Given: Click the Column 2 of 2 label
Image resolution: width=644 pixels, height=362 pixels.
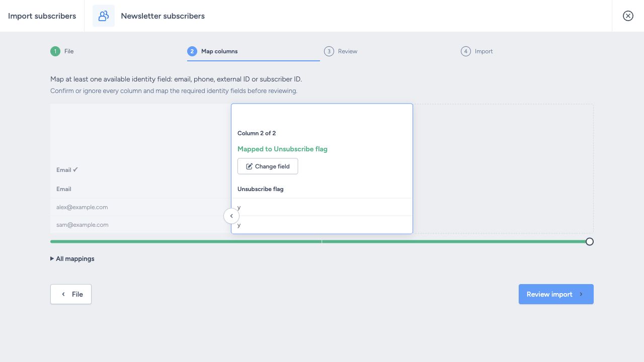Looking at the screenshot, I should (x=257, y=133).
